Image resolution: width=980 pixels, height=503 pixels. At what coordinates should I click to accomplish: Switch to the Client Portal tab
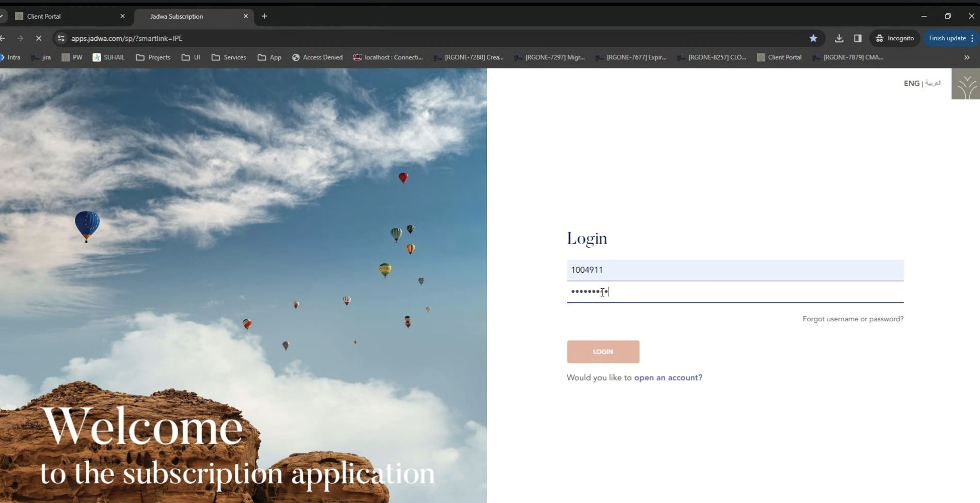[x=67, y=16]
